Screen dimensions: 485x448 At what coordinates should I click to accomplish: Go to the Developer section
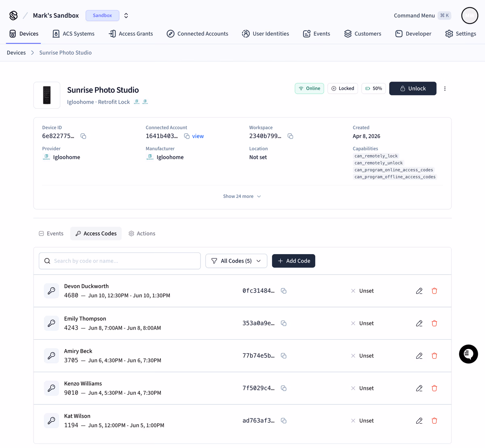pyautogui.click(x=413, y=34)
